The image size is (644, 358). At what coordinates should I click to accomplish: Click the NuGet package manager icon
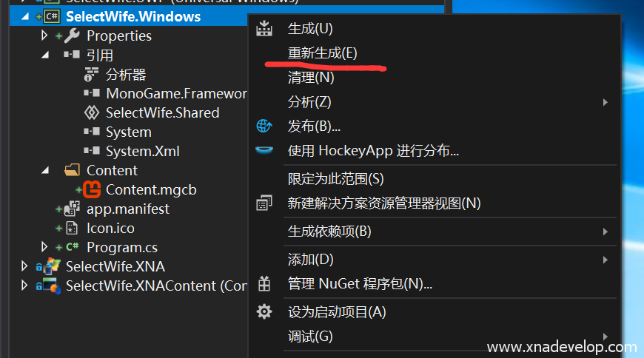click(x=264, y=284)
